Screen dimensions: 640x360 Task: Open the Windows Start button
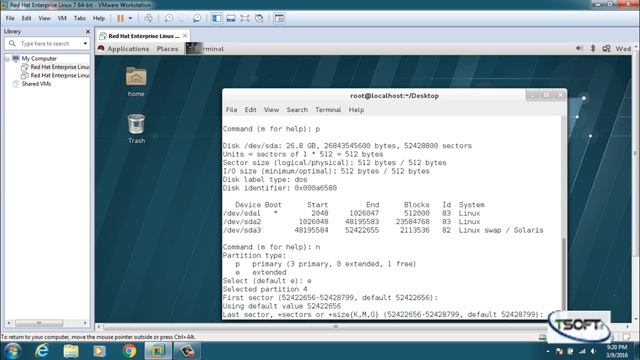[12, 351]
